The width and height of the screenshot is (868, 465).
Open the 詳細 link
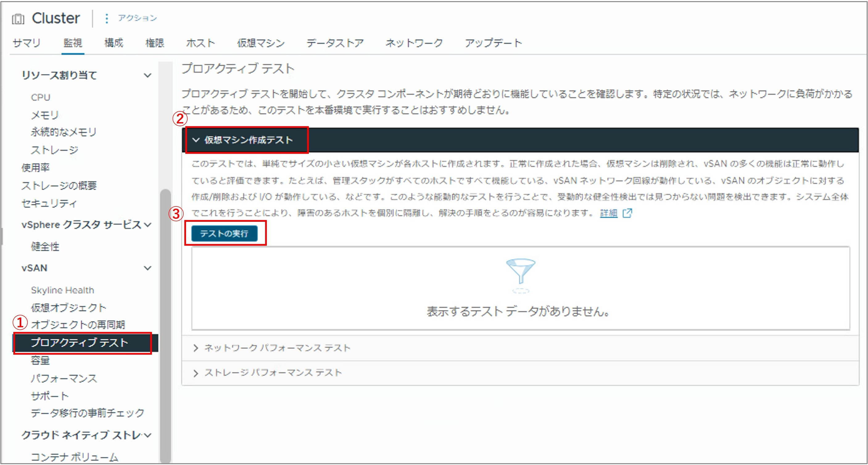point(609,213)
